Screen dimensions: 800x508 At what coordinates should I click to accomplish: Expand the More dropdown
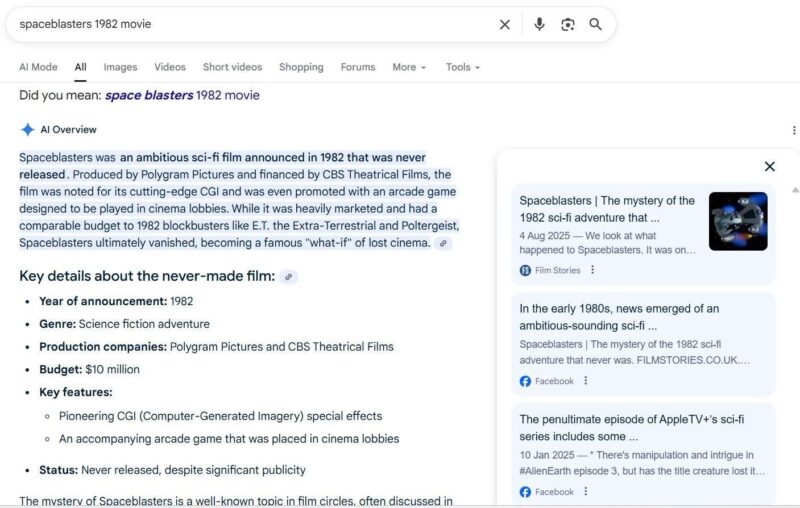(x=409, y=67)
